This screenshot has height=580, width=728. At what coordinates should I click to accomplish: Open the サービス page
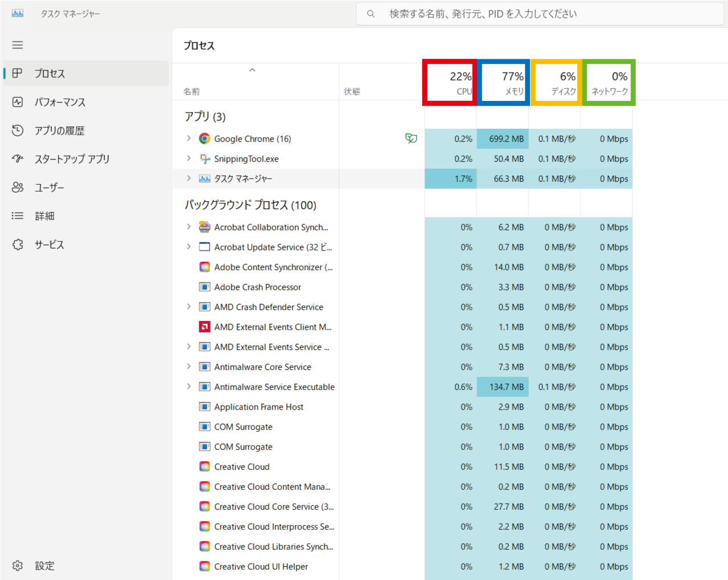coord(86,245)
